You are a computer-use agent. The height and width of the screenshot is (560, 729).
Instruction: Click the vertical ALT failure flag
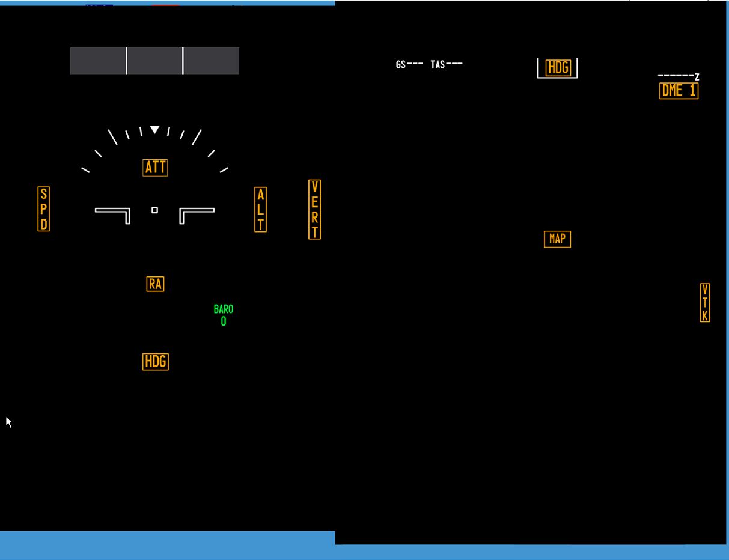pos(260,210)
